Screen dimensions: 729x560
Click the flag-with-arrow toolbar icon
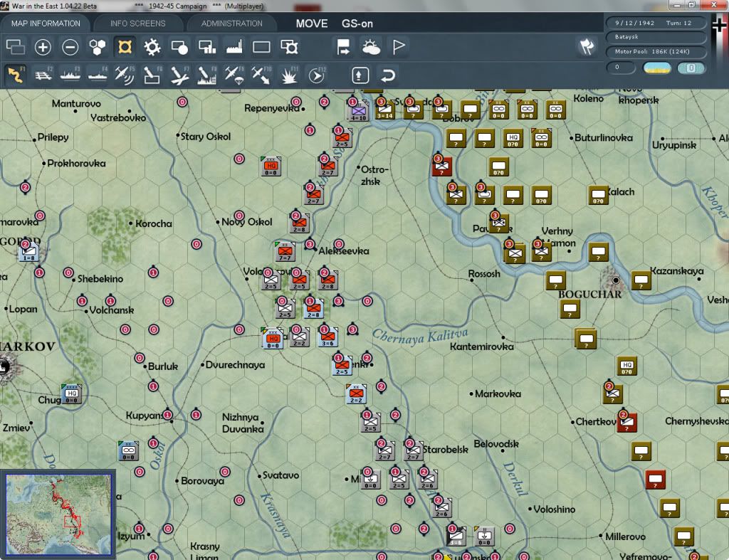click(344, 47)
